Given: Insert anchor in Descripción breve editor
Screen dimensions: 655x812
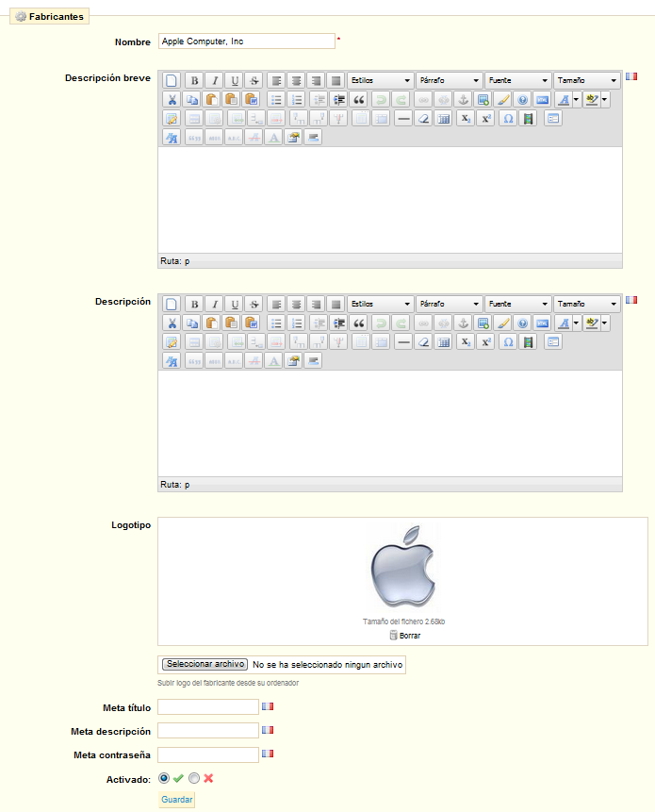Looking at the screenshot, I should 463,99.
